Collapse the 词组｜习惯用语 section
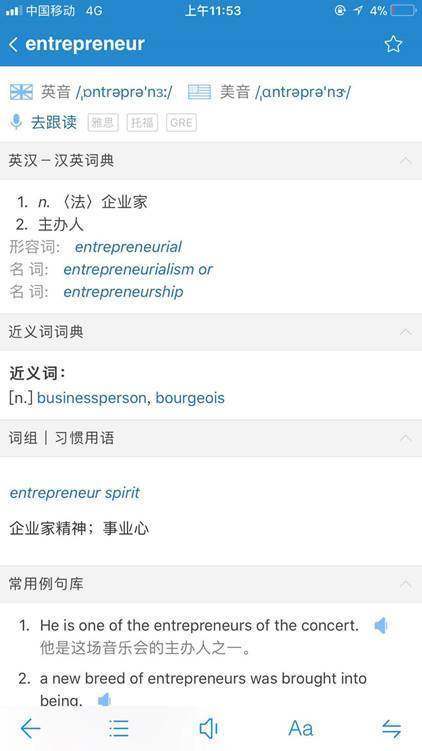 [406, 438]
